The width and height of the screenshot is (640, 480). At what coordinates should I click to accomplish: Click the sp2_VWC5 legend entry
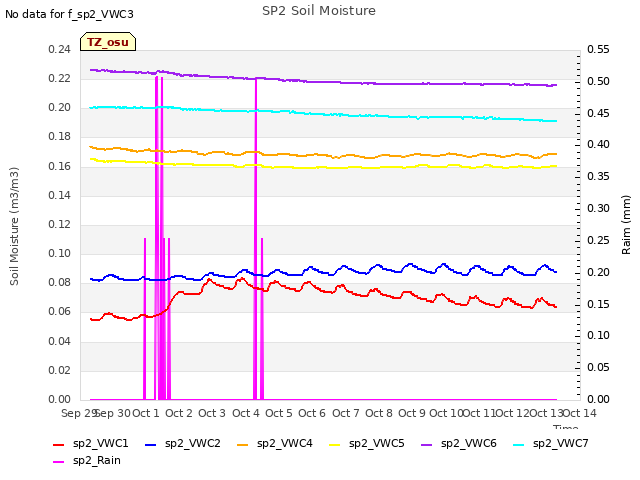pos(367,443)
